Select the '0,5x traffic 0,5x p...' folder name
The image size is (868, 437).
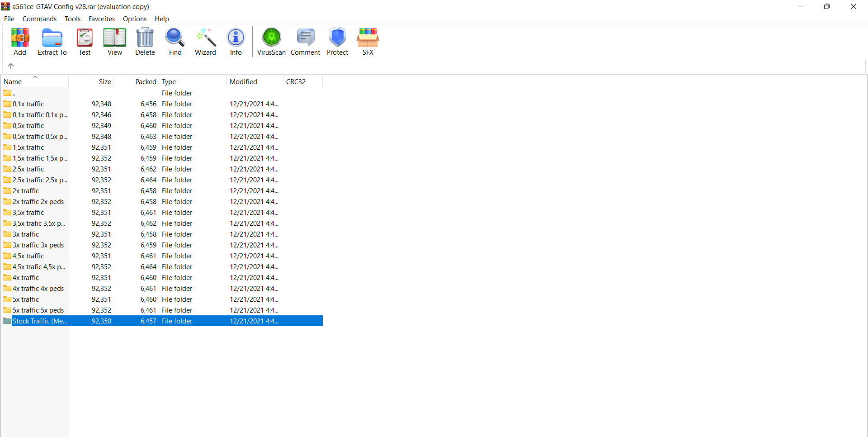pyautogui.click(x=40, y=137)
